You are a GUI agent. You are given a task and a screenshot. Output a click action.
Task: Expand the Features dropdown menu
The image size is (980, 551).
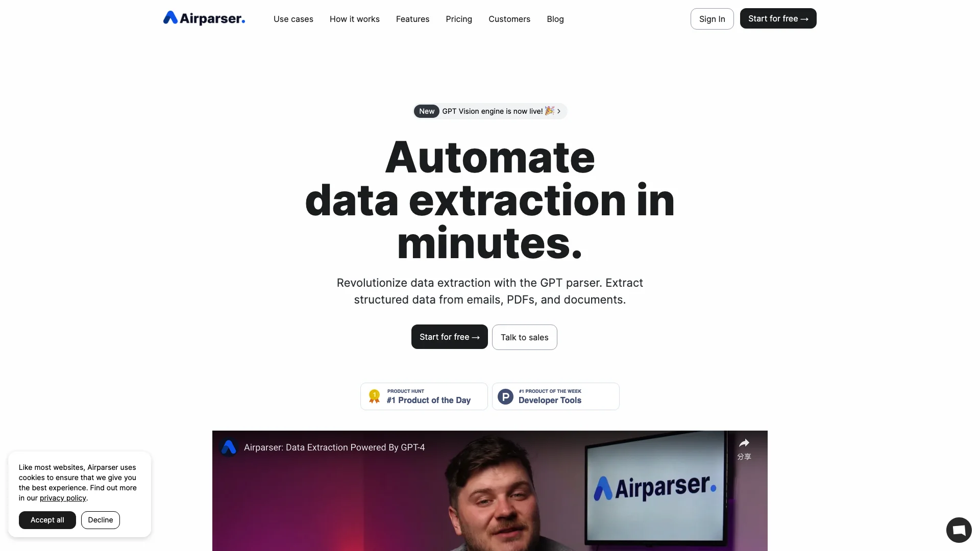click(412, 18)
